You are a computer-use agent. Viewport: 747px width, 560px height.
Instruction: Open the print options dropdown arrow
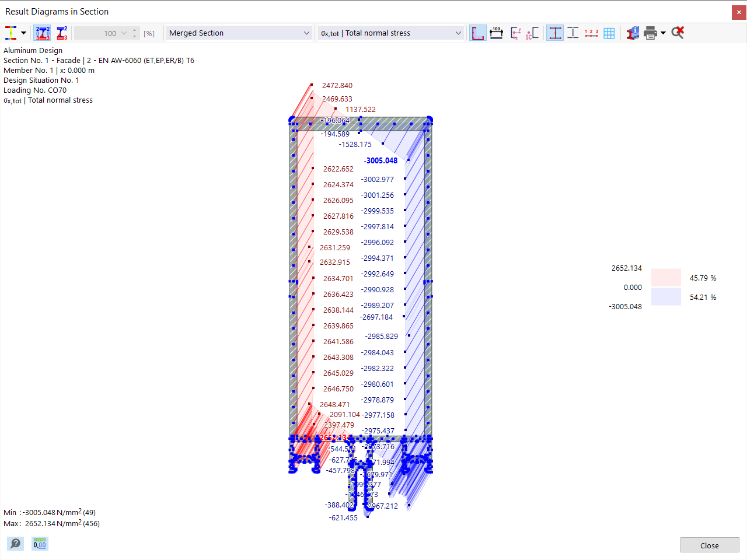tap(663, 33)
